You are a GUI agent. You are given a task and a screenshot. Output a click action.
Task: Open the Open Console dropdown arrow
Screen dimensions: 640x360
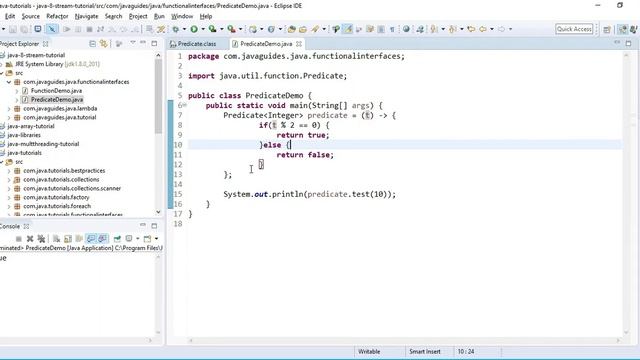tap(156, 239)
